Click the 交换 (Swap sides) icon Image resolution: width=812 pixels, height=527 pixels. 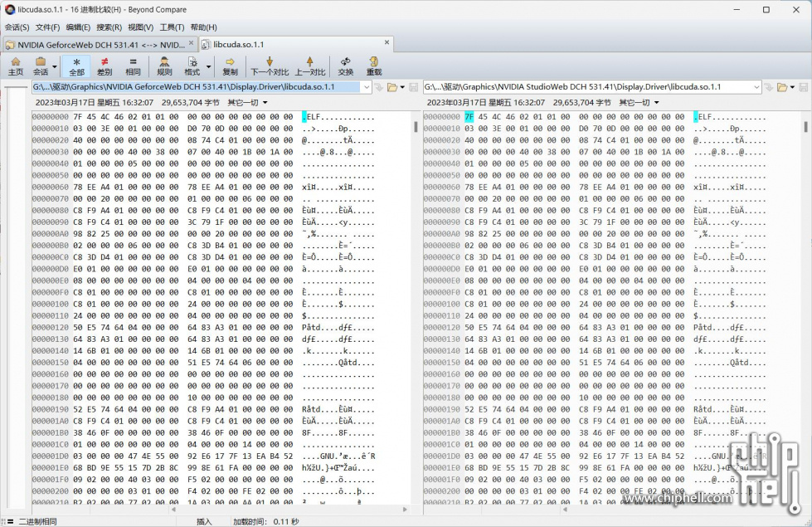(x=345, y=66)
